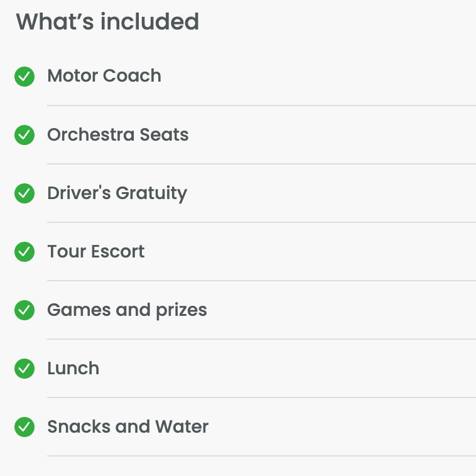Click the green checkmark beside Orchestra Seats

(24, 135)
